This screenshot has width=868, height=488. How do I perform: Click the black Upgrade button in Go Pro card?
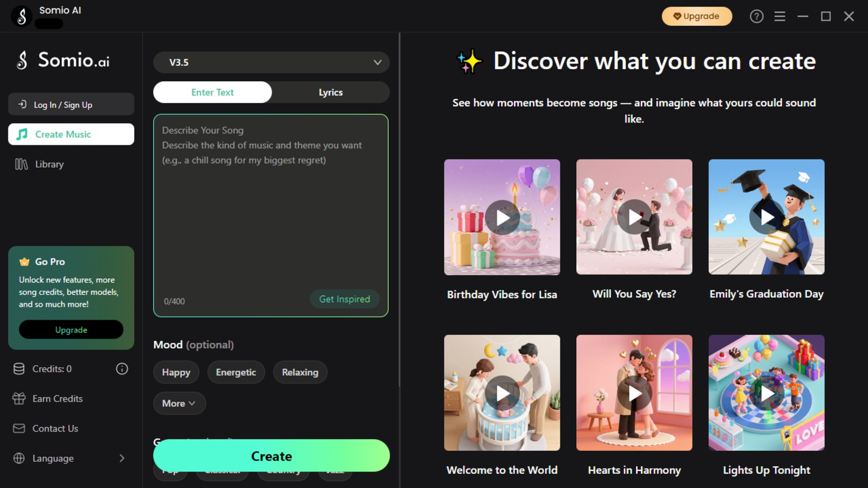pos(71,329)
